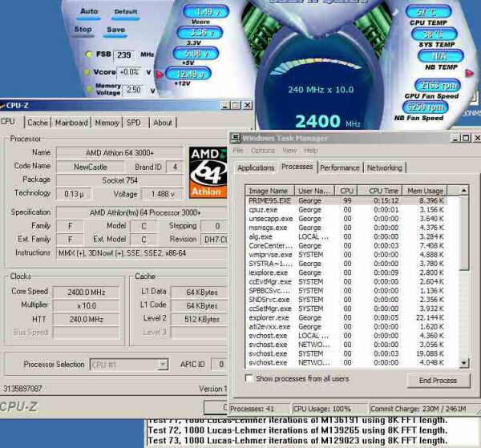Select the alg.exe process row
The width and height of the screenshot is (481, 448).
[x=346, y=236]
